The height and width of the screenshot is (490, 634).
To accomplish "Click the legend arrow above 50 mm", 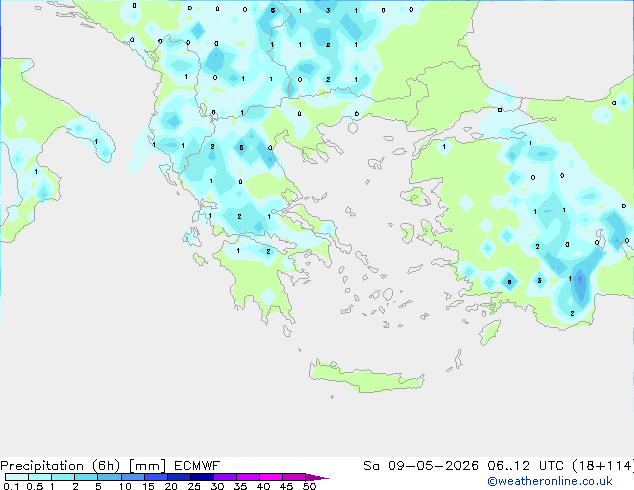I will click(x=317, y=477).
